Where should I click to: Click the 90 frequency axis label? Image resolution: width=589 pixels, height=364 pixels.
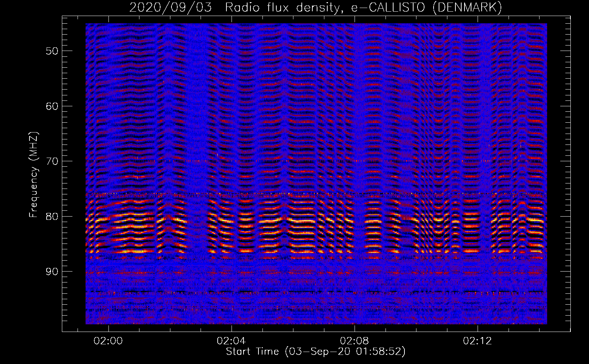[52, 272]
